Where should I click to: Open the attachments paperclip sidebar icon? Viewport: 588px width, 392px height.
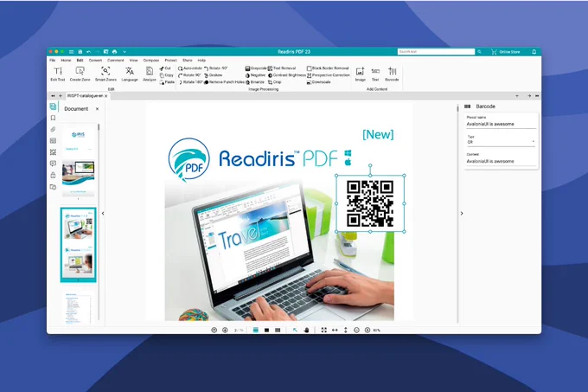pos(53,130)
